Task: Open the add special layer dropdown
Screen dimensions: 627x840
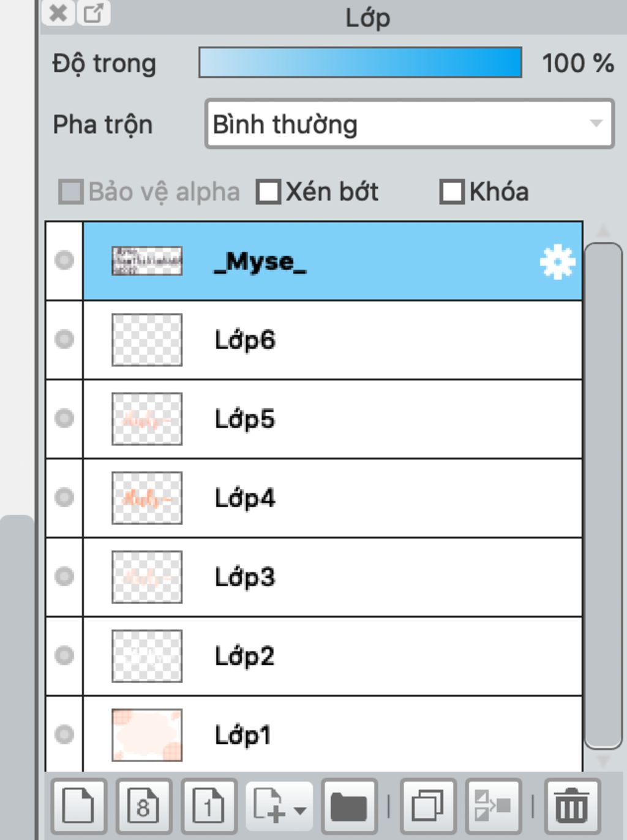Action: click(279, 805)
